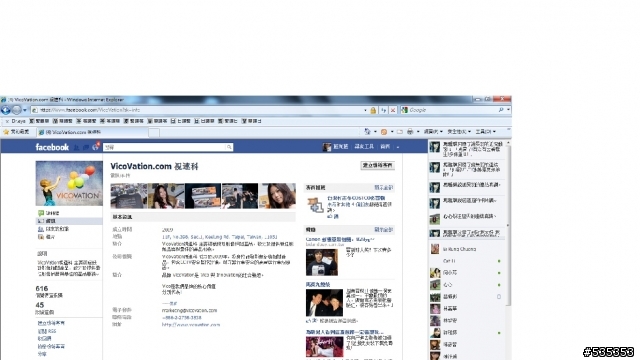The width and height of the screenshot is (640, 360).
Task: Click the 616 count in sidebar
Action: (x=42, y=288)
